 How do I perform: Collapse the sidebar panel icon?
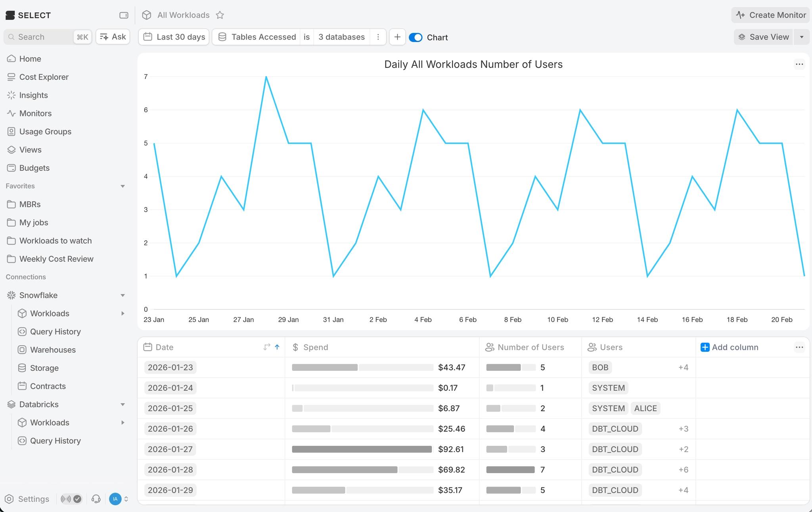[124, 15]
